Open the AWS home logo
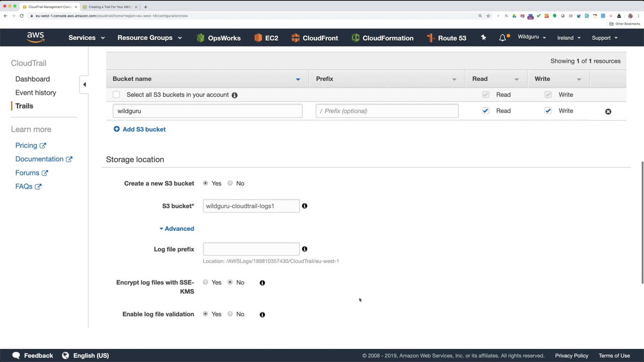The image size is (644, 362). coord(35,38)
